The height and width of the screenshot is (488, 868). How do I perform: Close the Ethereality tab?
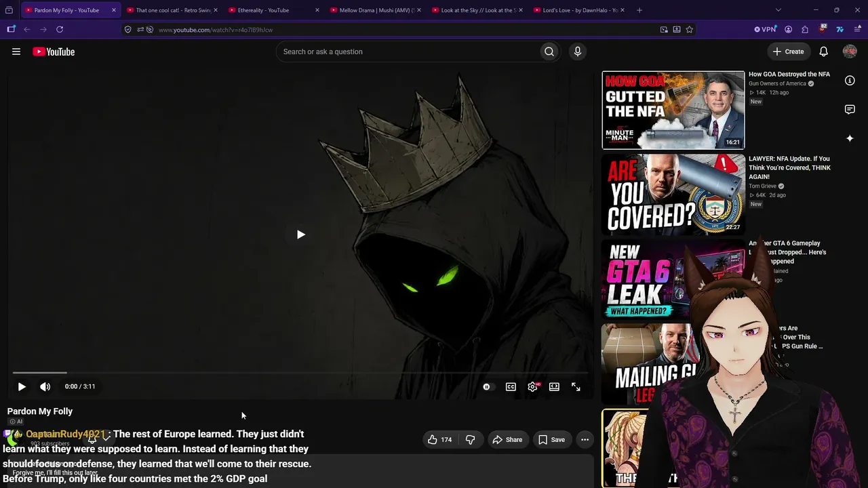[x=317, y=10]
